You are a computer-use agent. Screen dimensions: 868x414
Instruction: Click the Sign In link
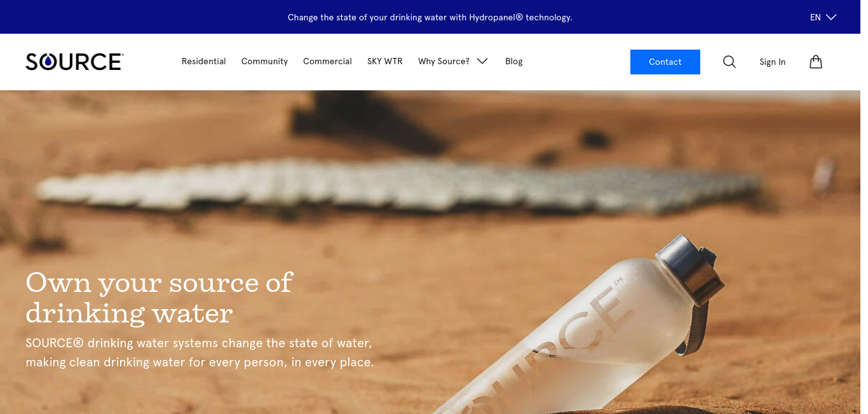pos(773,62)
